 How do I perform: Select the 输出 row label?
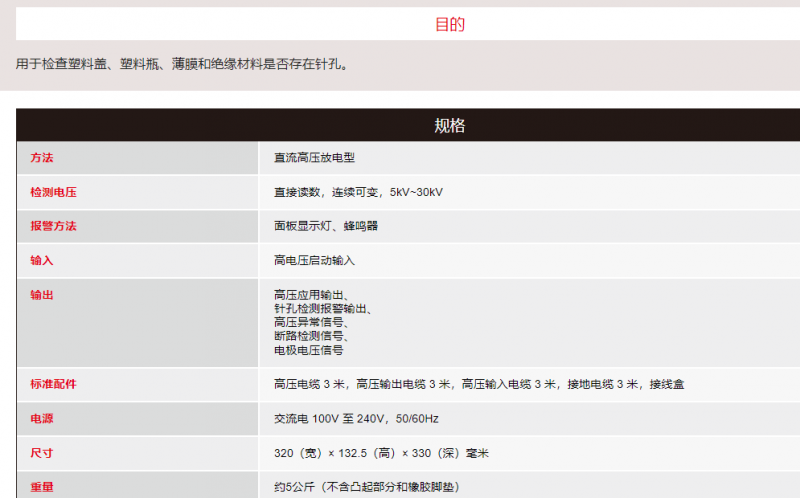[42, 295]
